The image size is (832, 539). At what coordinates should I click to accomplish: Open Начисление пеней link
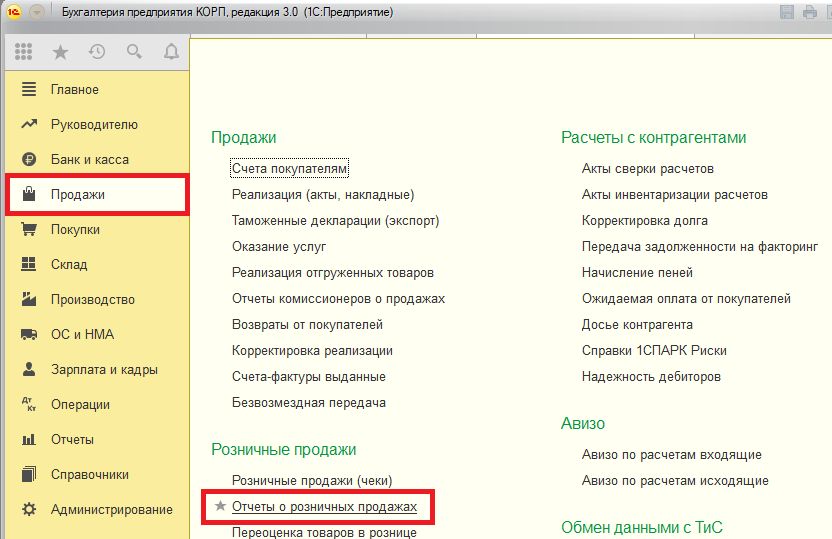pyautogui.click(x=637, y=273)
